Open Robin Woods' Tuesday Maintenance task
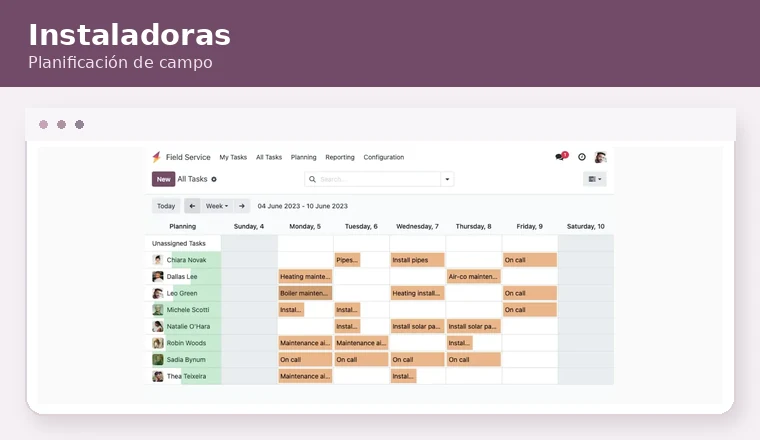 (362, 343)
